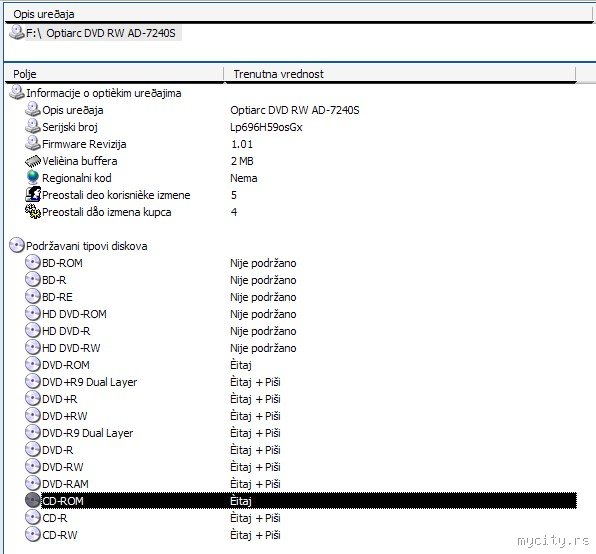Screen dimensions: 596x554
Task: Click the DVD-R disc icon
Action: tap(33, 449)
